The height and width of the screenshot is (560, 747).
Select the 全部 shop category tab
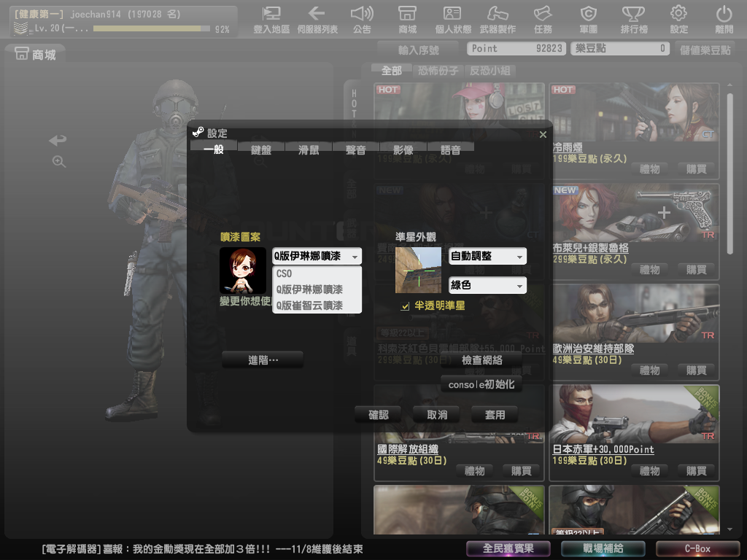392,71
